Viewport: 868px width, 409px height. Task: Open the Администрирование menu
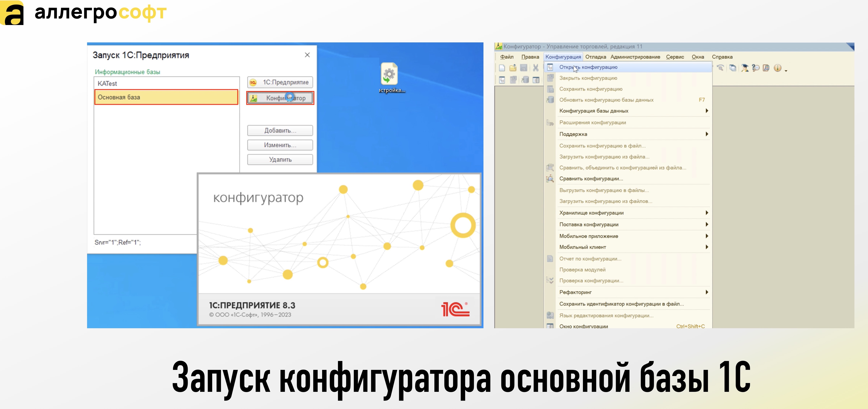[x=635, y=57]
